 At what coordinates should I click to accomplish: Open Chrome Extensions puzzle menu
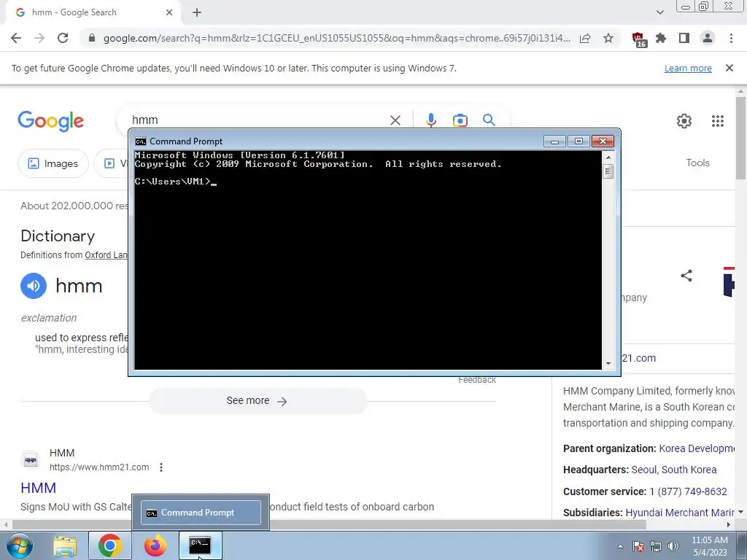click(x=661, y=38)
